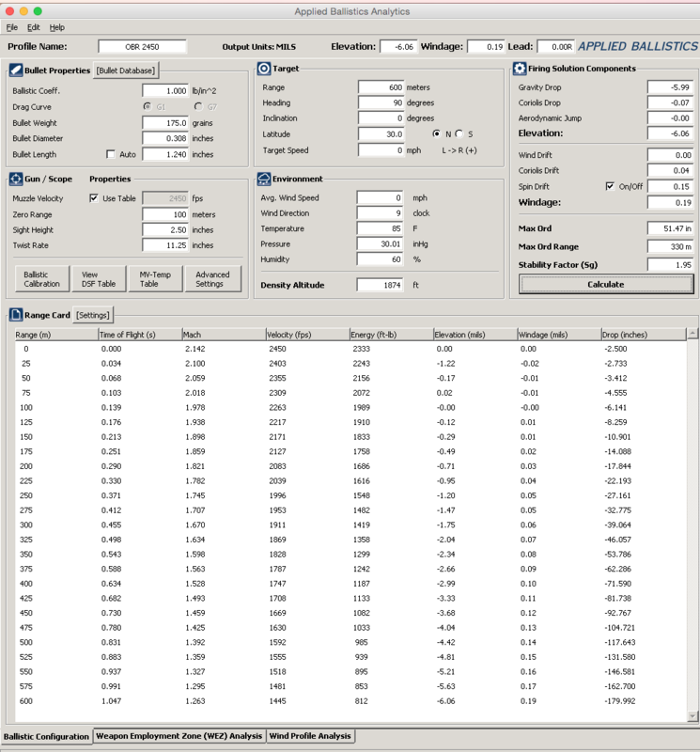Image resolution: width=700 pixels, height=752 pixels.
Task: Click the Firing Solution Components gear icon
Action: pos(520,69)
